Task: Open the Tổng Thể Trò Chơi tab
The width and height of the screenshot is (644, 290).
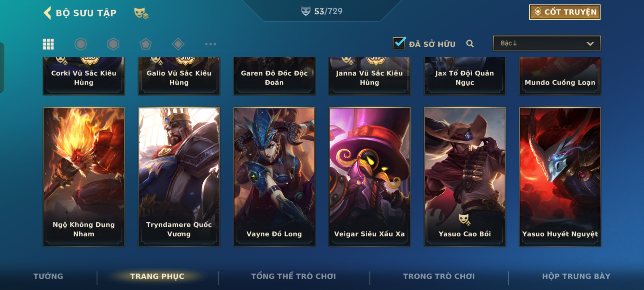Action: coord(294,276)
